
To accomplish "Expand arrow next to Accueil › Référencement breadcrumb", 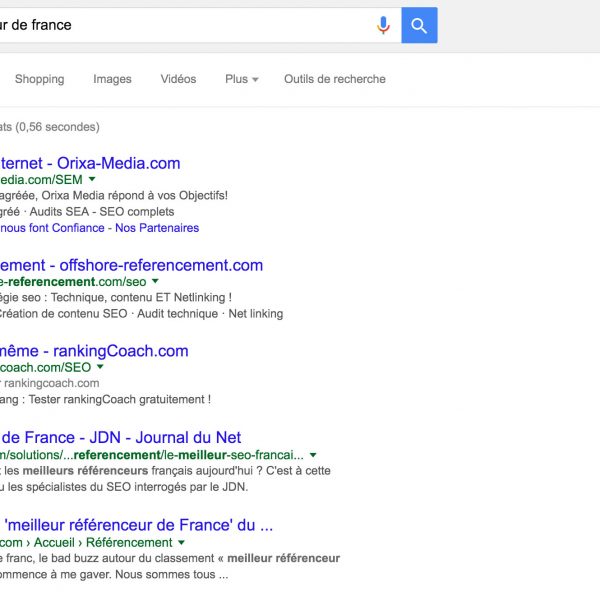I will click(x=181, y=543).
